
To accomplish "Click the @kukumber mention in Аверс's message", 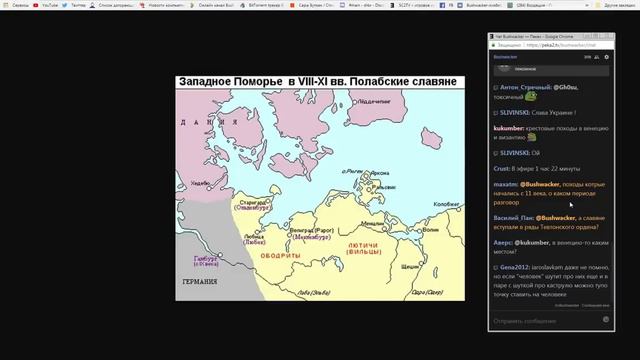I will (532, 243).
